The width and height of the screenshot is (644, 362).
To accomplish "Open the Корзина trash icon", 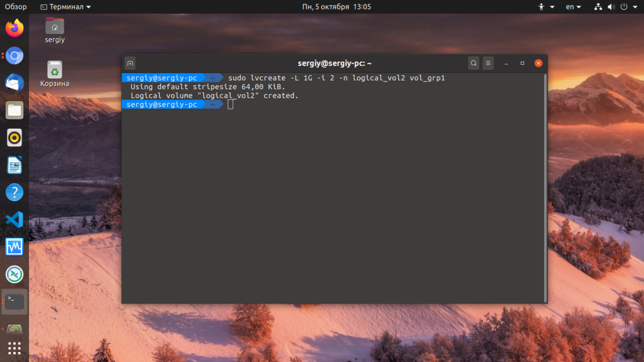I will coord(55,74).
